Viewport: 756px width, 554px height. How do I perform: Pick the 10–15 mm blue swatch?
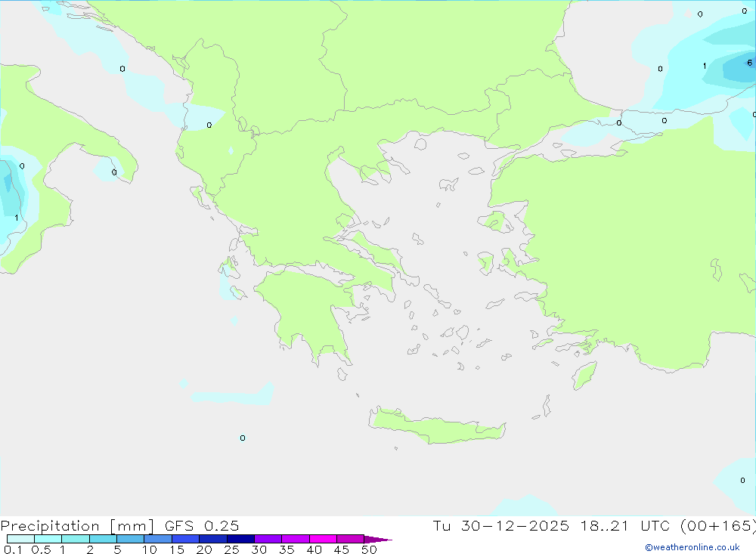pos(158,539)
